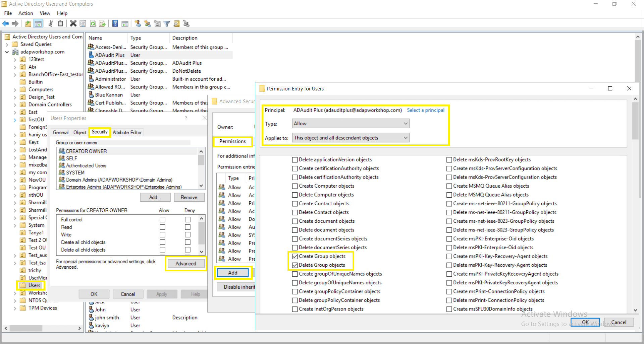Click the Advanced button in Users Properties

click(x=186, y=264)
